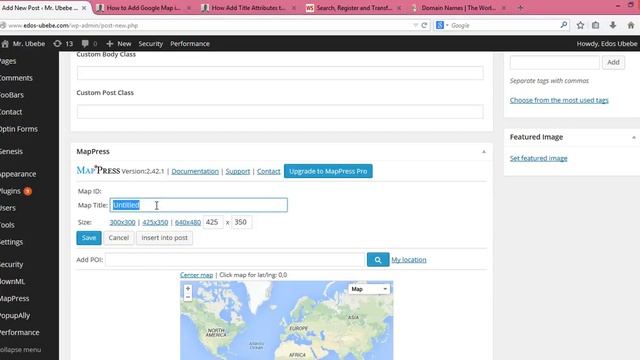Open Performance in the admin bar
The image size is (640, 360).
190,44
